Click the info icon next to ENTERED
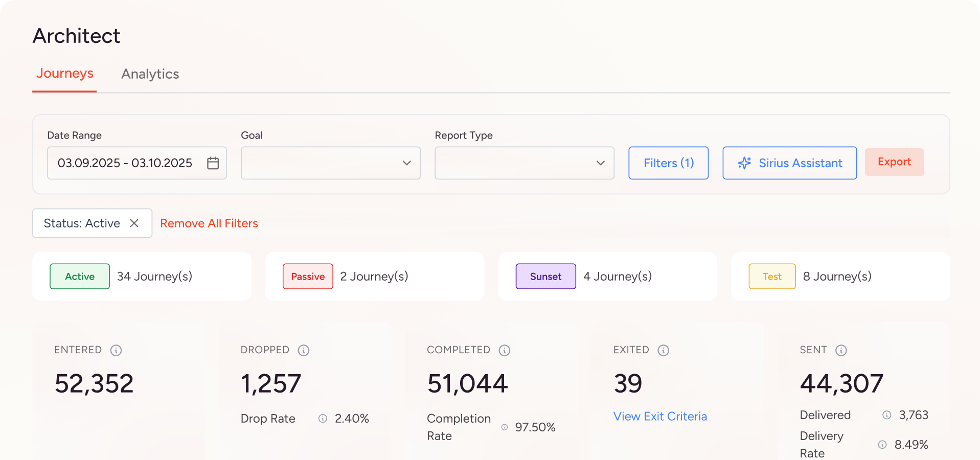Viewport: 980px width, 460px height. click(x=116, y=350)
